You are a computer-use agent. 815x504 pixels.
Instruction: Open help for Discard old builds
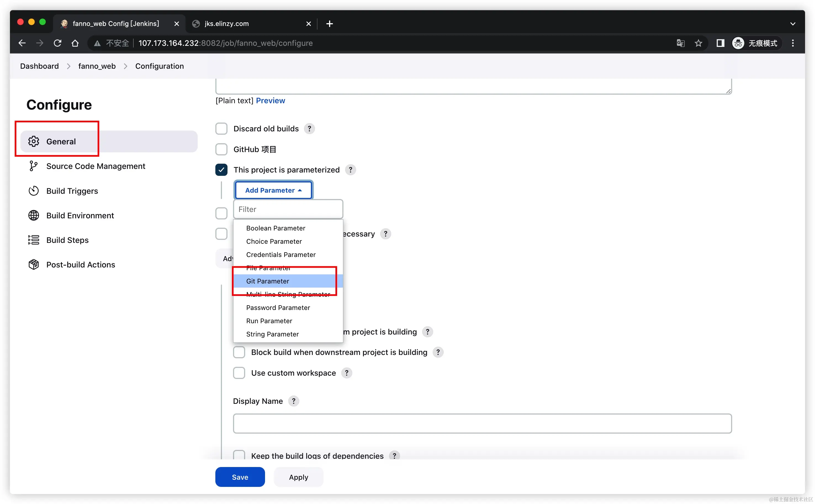pyautogui.click(x=309, y=129)
